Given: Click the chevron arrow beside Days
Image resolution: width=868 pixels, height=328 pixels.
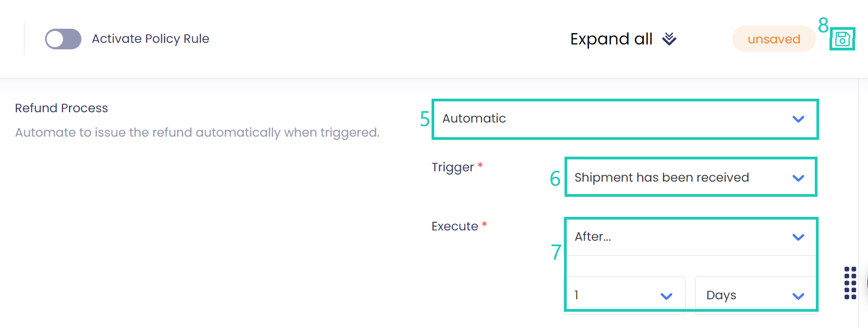Looking at the screenshot, I should 798,296.
